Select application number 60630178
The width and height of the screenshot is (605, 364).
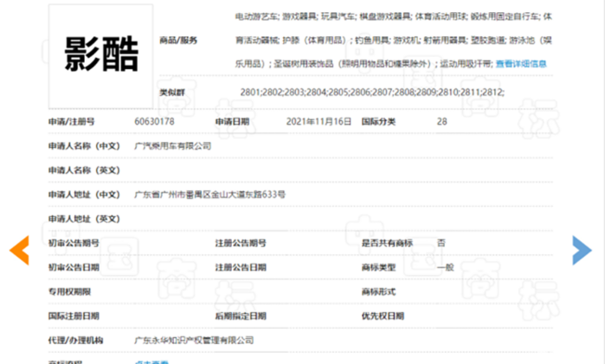point(154,122)
